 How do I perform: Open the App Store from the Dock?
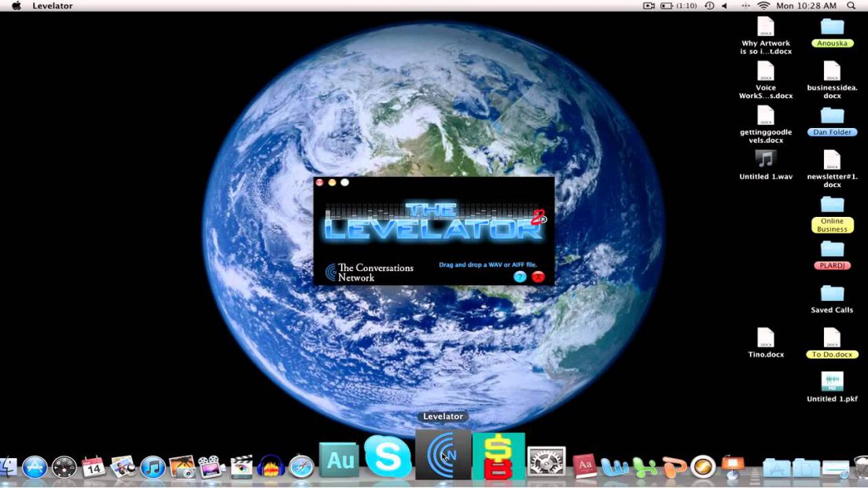[x=35, y=468]
